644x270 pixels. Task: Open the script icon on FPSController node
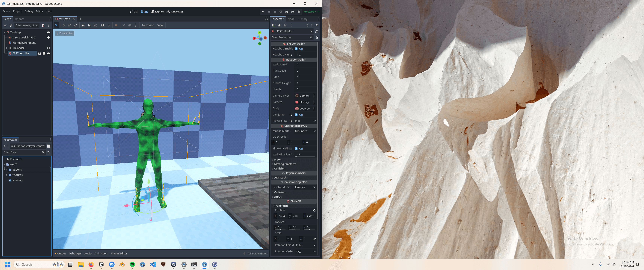(44, 53)
